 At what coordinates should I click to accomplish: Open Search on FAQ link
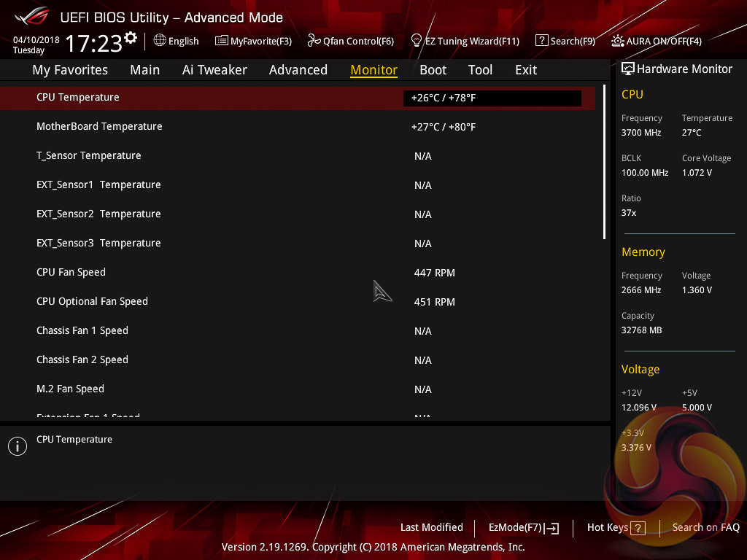click(705, 527)
